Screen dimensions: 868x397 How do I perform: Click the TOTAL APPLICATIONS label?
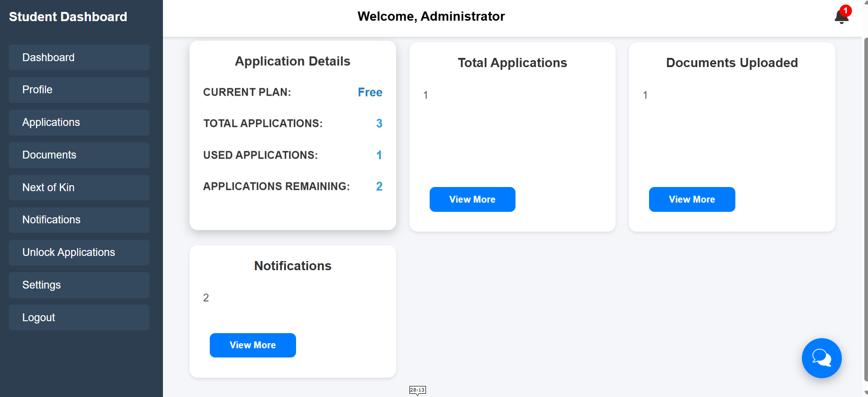263,124
